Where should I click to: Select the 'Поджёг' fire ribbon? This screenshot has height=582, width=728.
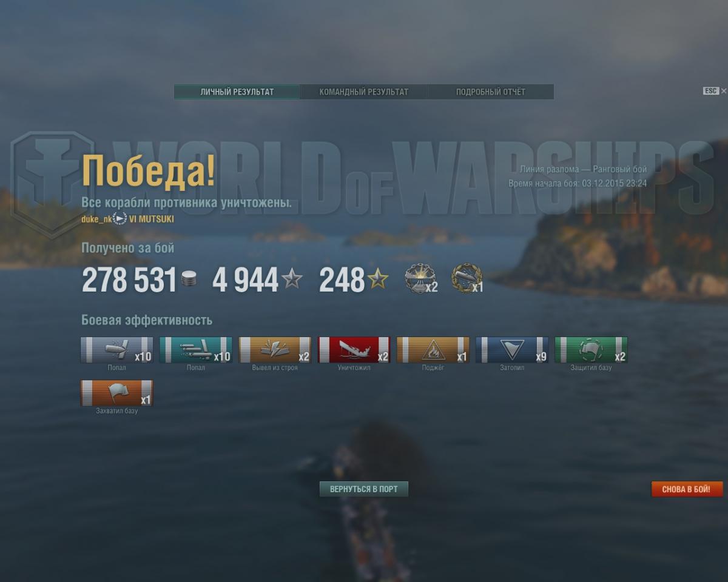[x=433, y=350]
